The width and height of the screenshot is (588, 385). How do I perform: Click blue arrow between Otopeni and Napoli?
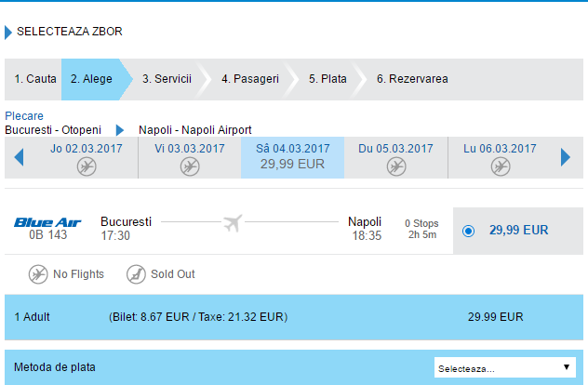pos(119,130)
